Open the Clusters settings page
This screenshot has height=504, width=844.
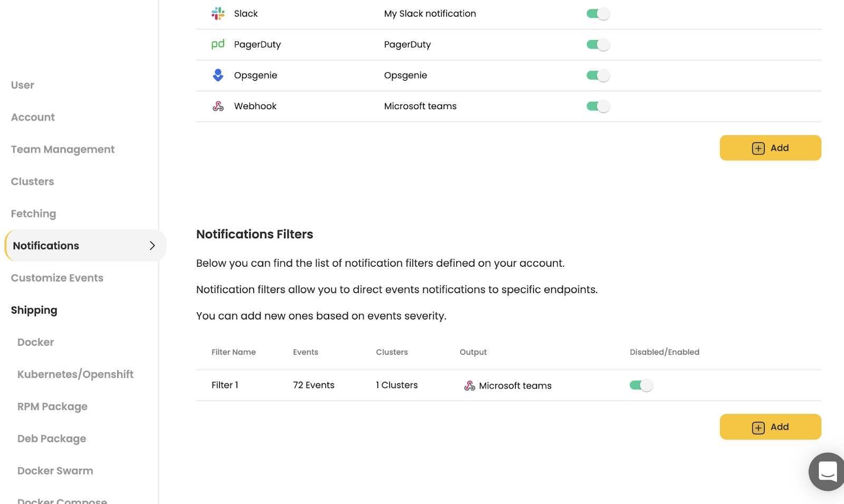click(x=33, y=182)
